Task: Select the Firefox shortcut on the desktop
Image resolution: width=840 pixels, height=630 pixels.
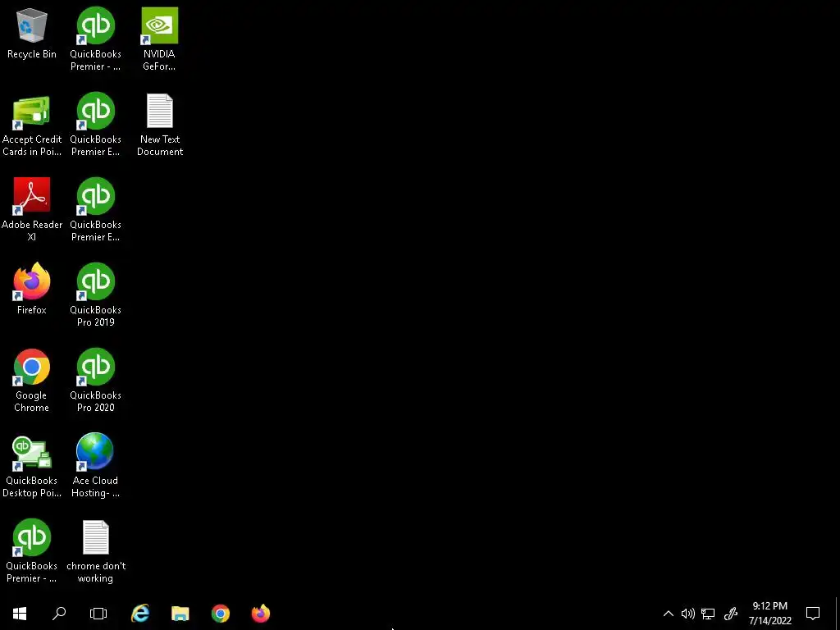Action: coord(32,289)
